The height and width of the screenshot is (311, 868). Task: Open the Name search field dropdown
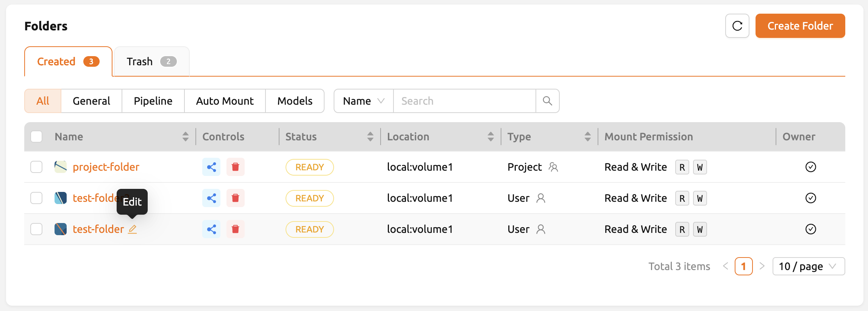364,101
